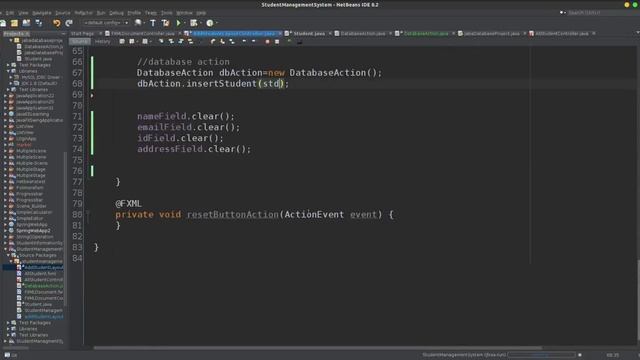Viewport: 640px width, 360px height.
Task: Click the Save All toolbar icon
Action: click(x=27, y=23)
